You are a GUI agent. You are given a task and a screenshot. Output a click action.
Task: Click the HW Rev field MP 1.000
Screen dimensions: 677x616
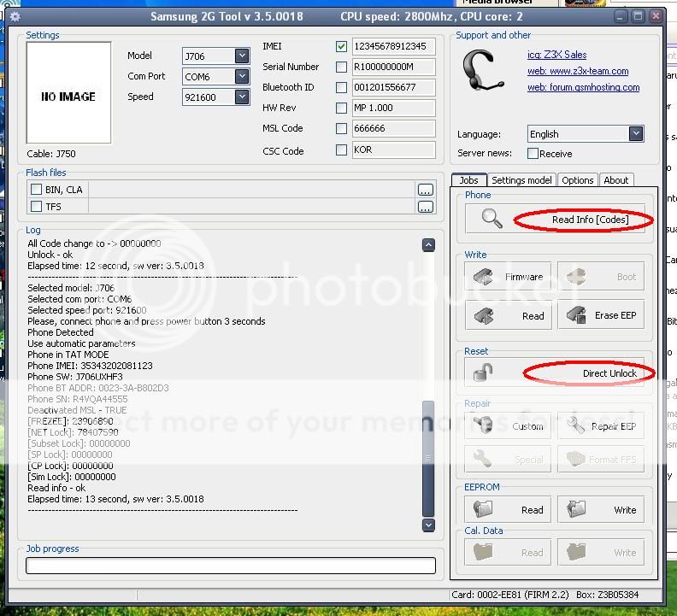pyautogui.click(x=394, y=108)
